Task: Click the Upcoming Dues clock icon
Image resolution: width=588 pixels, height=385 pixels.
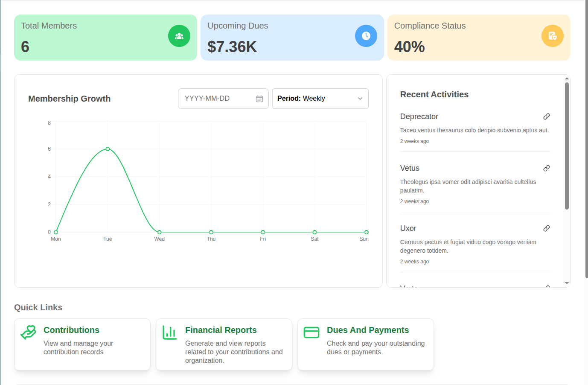Action: [366, 36]
